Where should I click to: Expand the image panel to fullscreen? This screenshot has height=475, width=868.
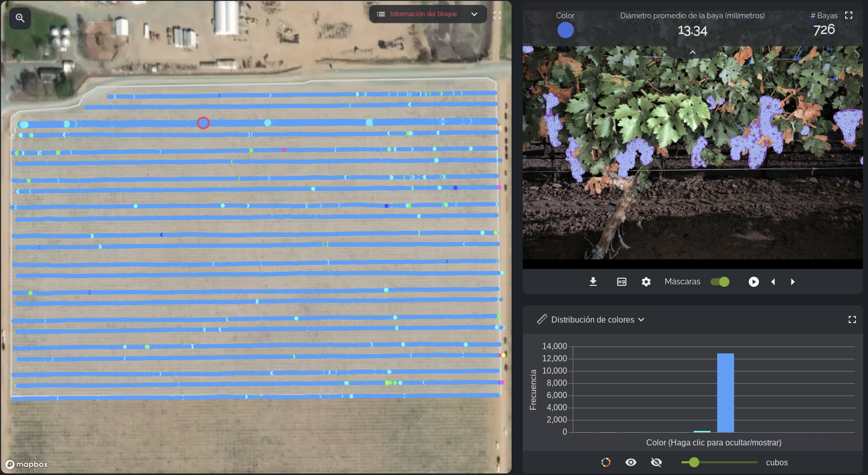click(x=849, y=15)
